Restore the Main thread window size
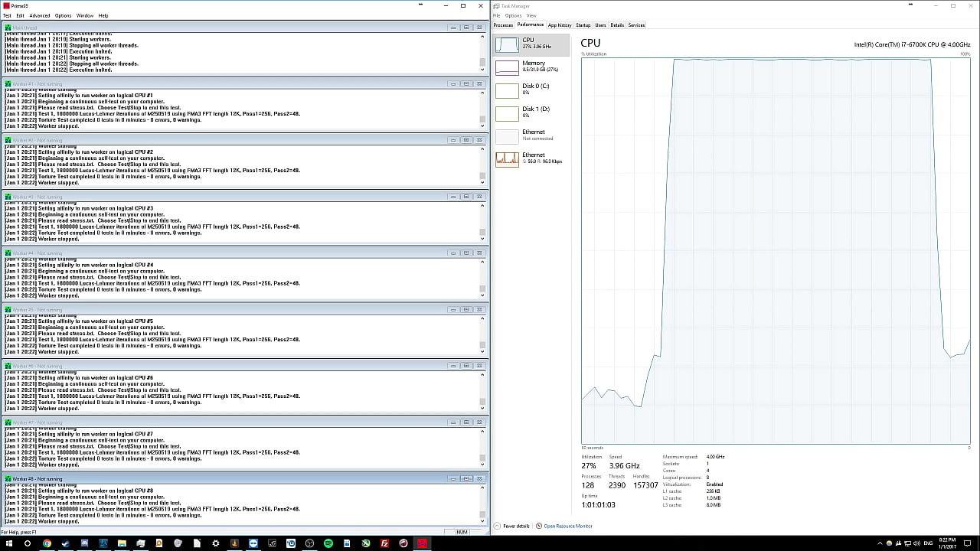This screenshot has width=980, height=551. (x=465, y=27)
